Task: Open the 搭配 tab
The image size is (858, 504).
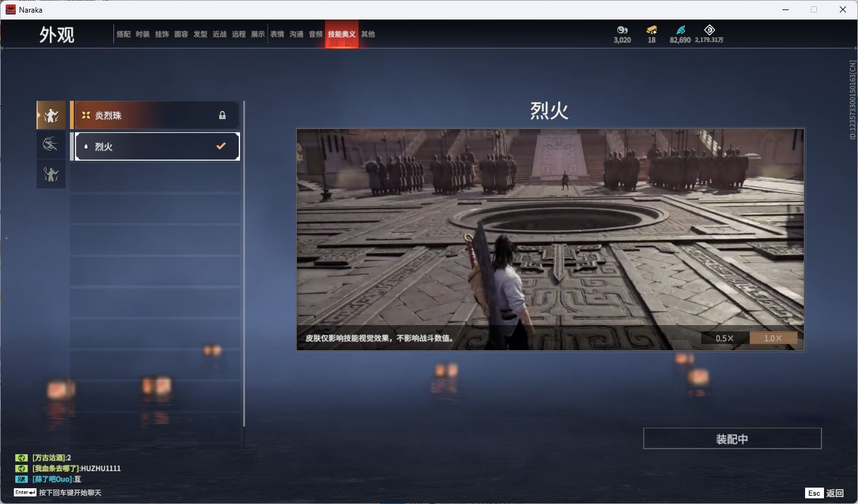Action: [x=123, y=34]
